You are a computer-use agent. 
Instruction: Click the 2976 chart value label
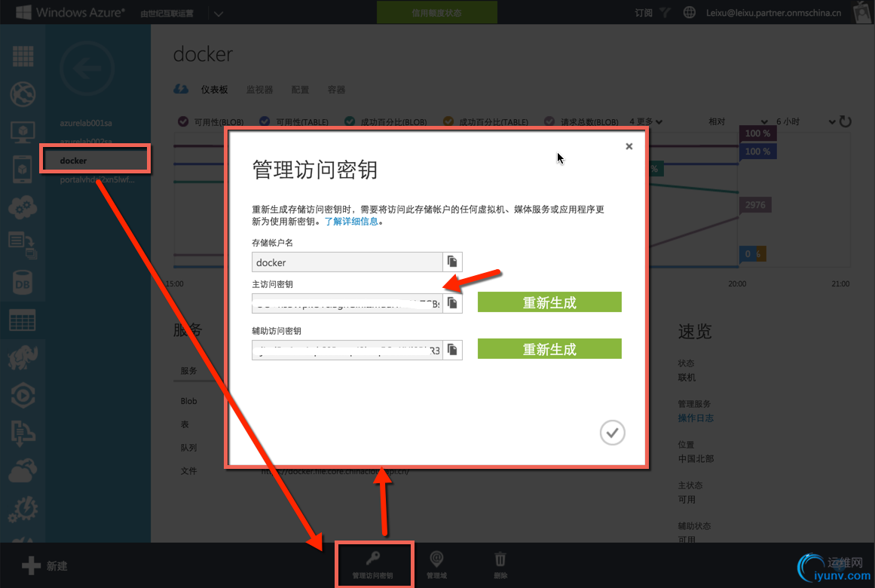756,205
